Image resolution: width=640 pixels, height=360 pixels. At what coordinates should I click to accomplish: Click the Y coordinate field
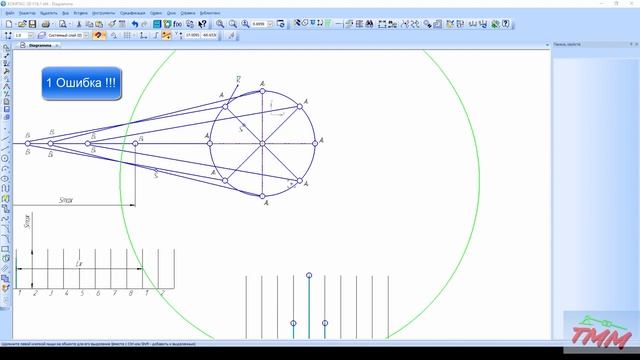click(x=209, y=36)
